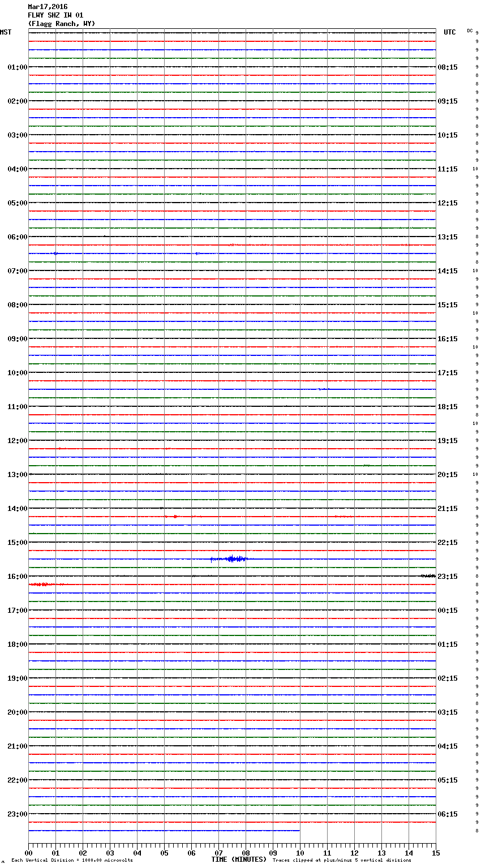The width and height of the screenshot is (481, 868).
Task: Click minute tick label 12 on the axis
Action: coord(354,853)
